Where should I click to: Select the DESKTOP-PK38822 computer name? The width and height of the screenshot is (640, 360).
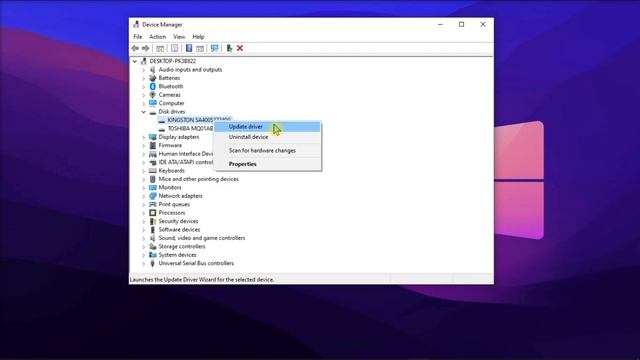pyautogui.click(x=173, y=61)
